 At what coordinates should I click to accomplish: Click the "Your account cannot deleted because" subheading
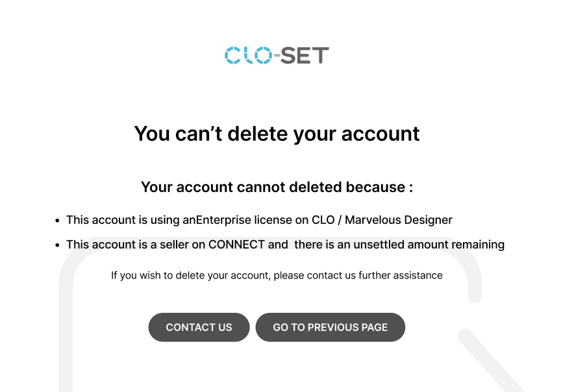(277, 187)
